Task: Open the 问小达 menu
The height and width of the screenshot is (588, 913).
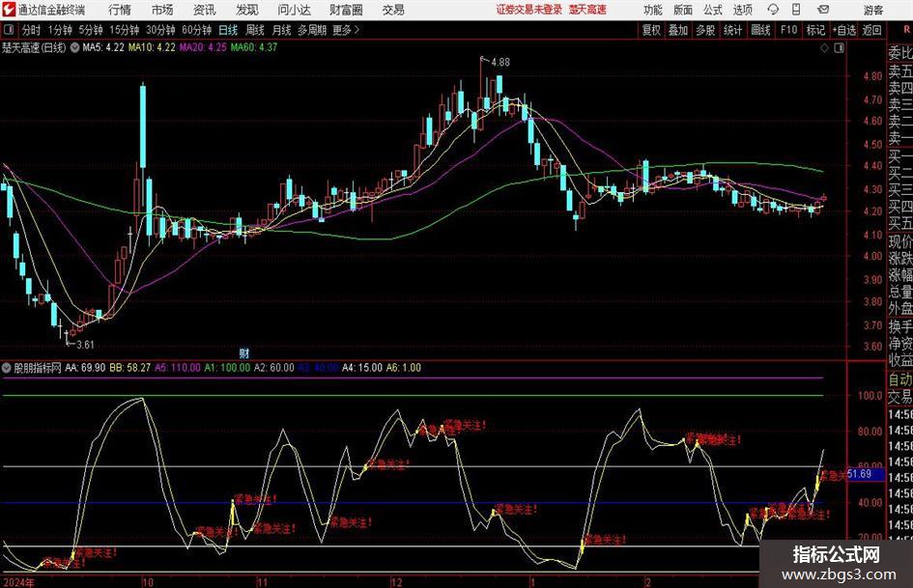Action: (x=295, y=10)
